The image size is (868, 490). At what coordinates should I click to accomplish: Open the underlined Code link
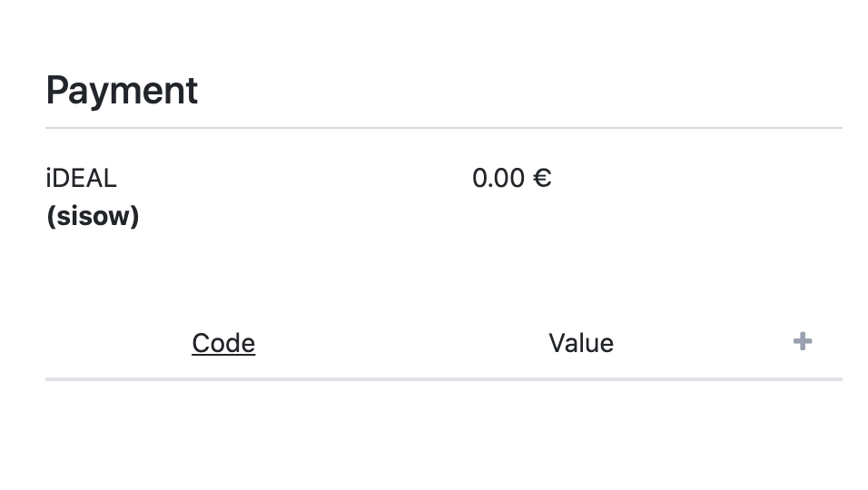coord(223,343)
